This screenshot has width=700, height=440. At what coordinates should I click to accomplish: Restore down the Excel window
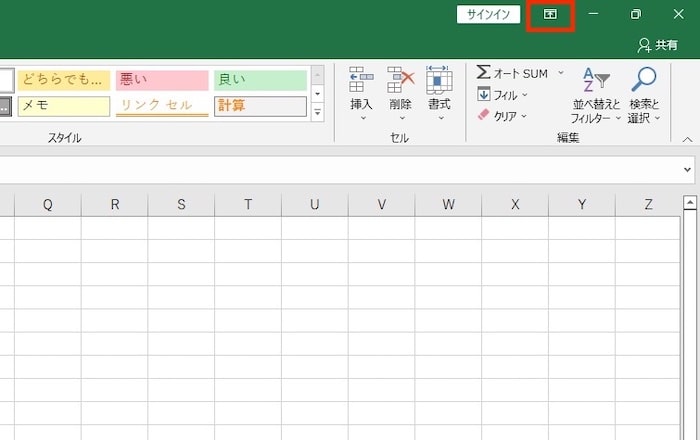[636, 14]
